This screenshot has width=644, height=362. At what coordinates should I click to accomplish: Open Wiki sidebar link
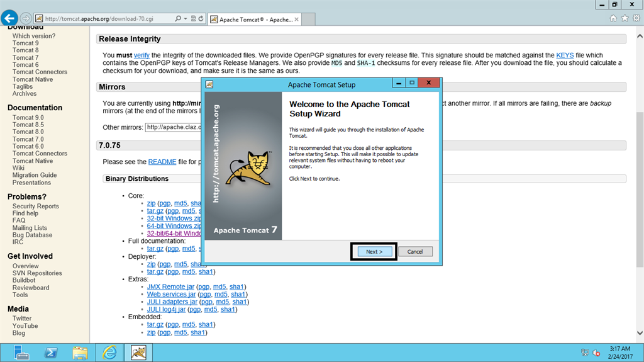(18, 168)
